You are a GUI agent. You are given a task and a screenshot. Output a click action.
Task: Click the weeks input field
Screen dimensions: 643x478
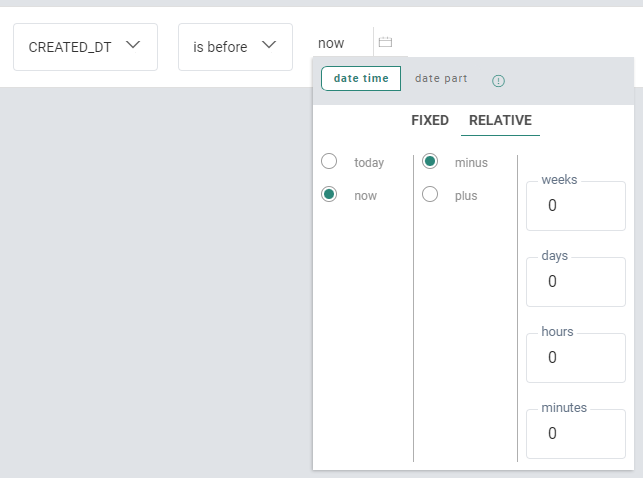coord(576,206)
